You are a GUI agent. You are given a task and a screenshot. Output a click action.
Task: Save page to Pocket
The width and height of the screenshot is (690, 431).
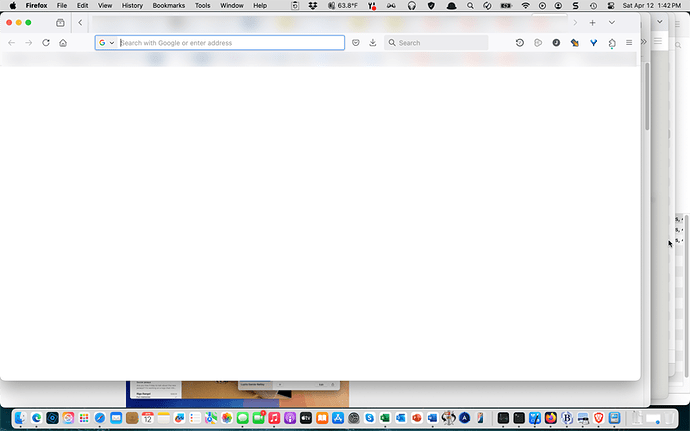coord(356,43)
